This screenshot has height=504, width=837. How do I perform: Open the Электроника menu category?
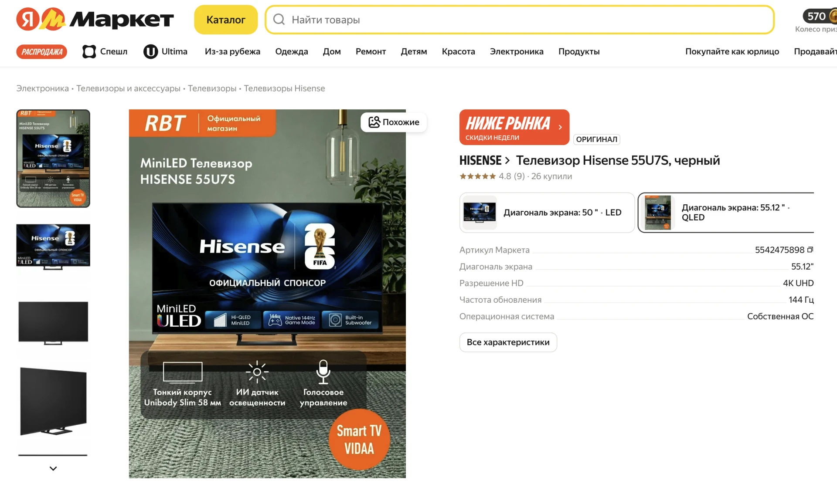(517, 51)
